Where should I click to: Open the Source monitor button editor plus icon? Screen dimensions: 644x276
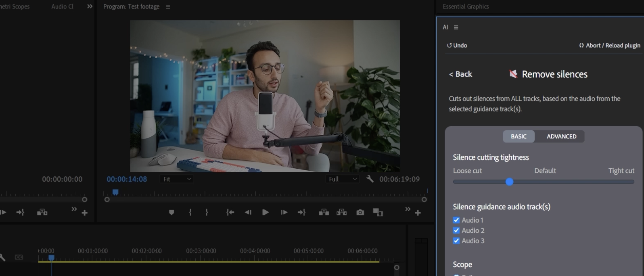click(x=84, y=213)
